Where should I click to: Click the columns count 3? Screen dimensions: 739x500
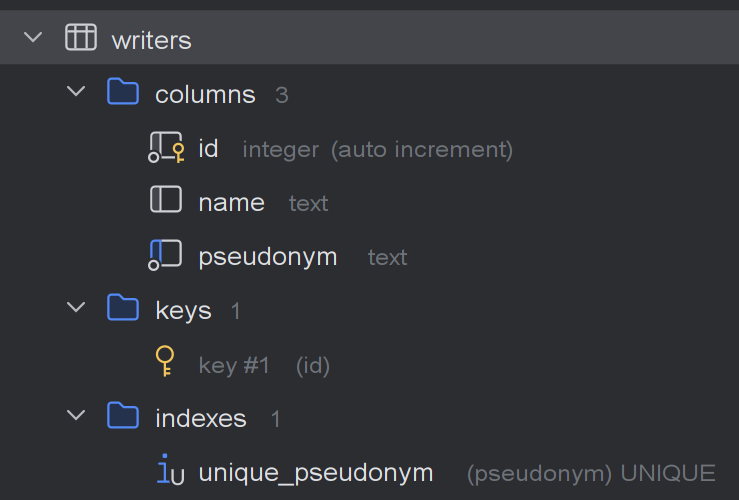pos(282,95)
